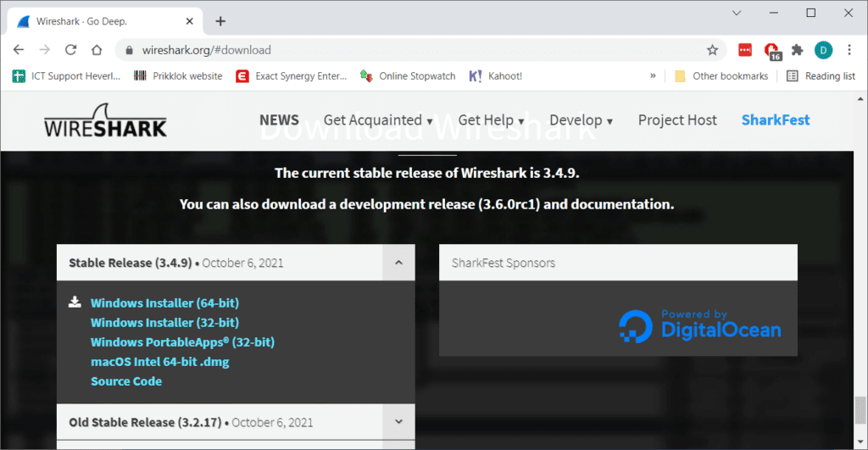
Task: Open the Other bookmarks folder
Action: coord(721,75)
